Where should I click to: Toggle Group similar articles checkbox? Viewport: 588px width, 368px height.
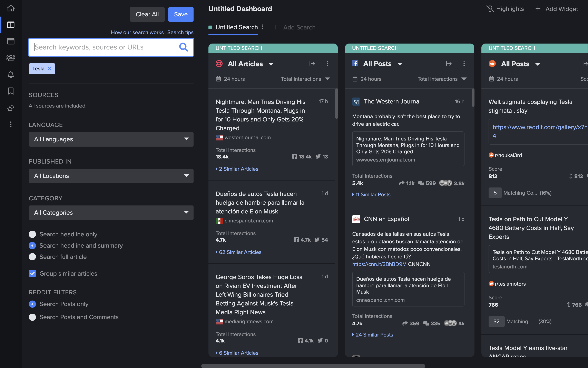click(32, 274)
